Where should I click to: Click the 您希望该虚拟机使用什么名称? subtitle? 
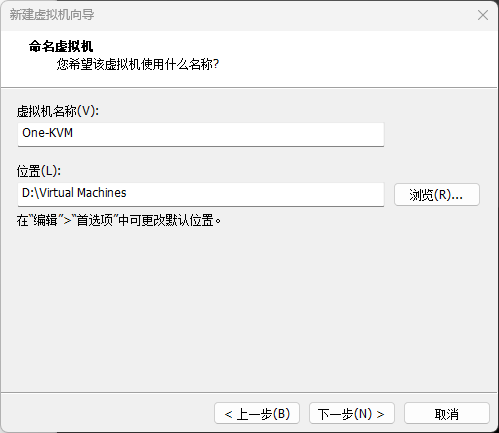pyautogui.click(x=138, y=64)
